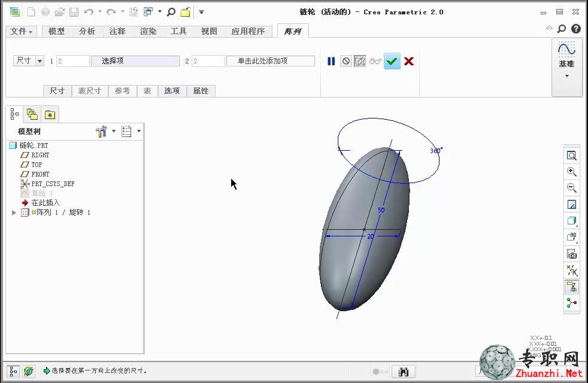The width and height of the screenshot is (588, 383).
Task: Cancel the pattern with red X
Action: coord(409,61)
